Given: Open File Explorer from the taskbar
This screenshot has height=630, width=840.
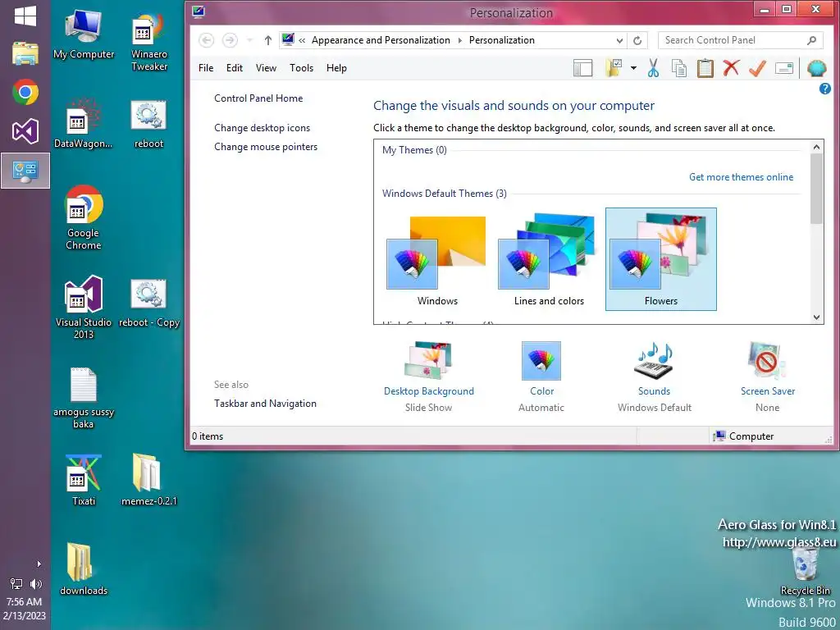Looking at the screenshot, I should 25,54.
